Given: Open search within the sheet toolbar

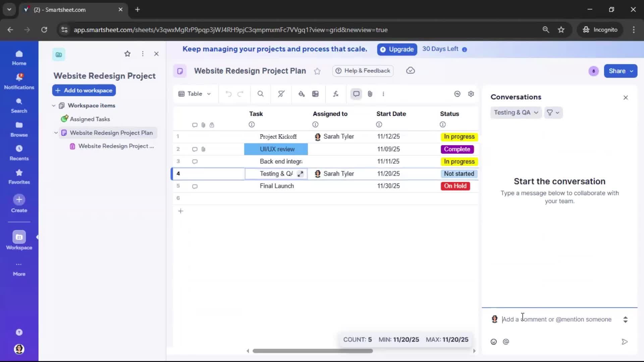Looking at the screenshot, I should (x=261, y=94).
